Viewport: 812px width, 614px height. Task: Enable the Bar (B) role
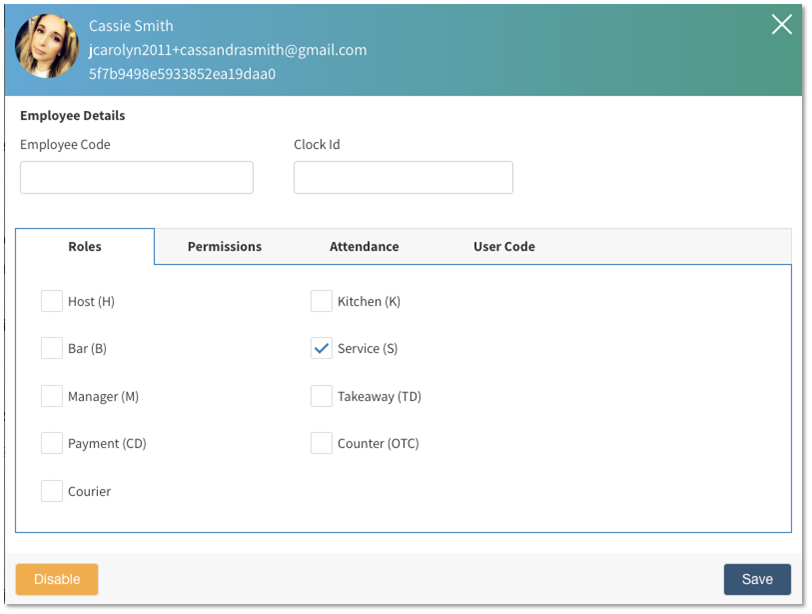point(52,348)
